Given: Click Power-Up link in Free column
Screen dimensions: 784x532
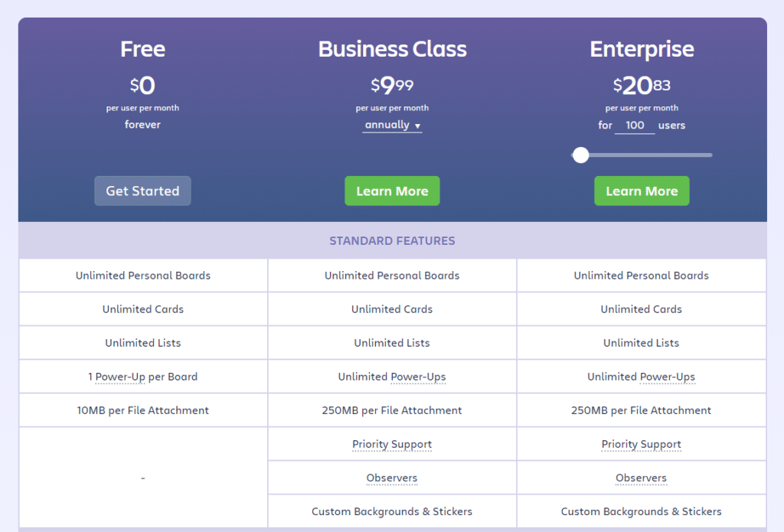Looking at the screenshot, I should pyautogui.click(x=120, y=377).
